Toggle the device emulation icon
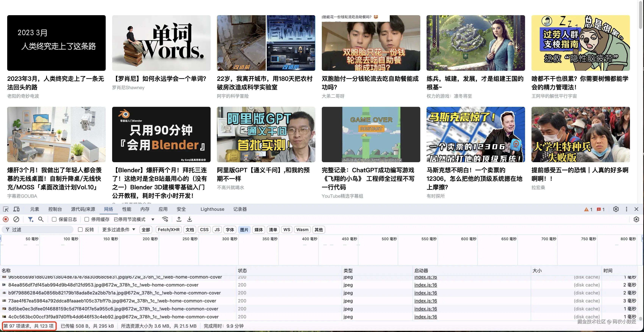Image resolution: width=644 pixels, height=332 pixels. coord(16,209)
